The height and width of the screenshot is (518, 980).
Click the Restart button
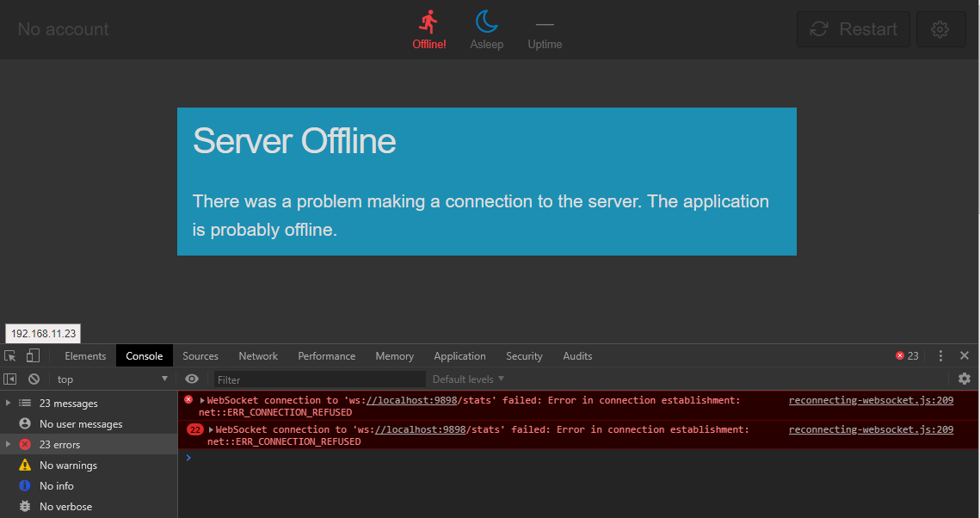point(854,29)
